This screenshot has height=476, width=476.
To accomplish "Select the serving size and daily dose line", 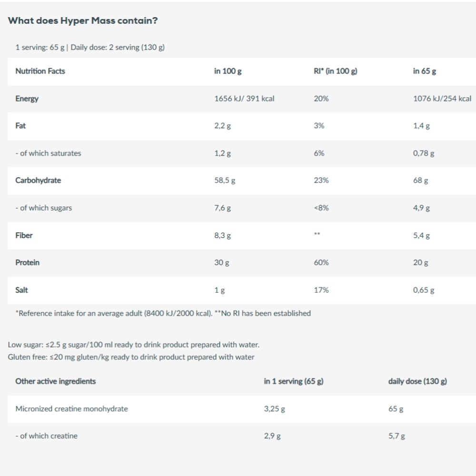I will tap(90, 47).
